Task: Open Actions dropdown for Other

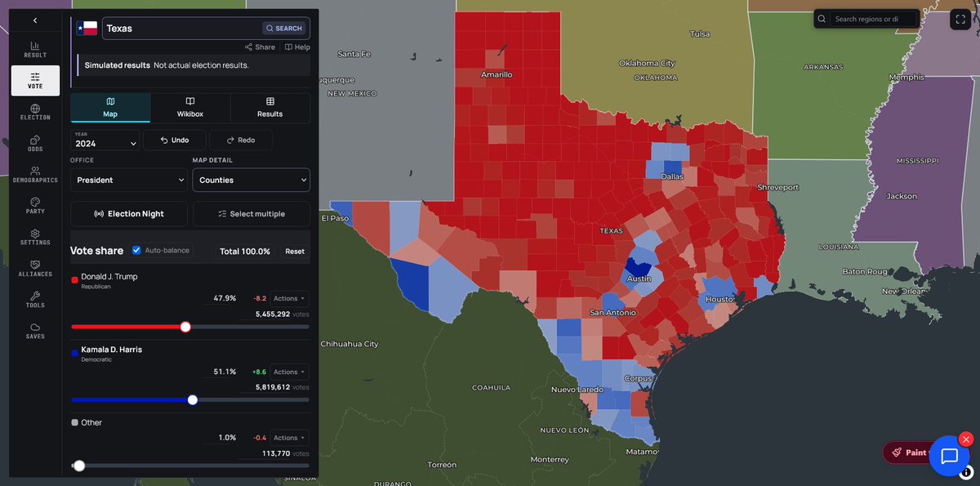Action: pos(289,438)
